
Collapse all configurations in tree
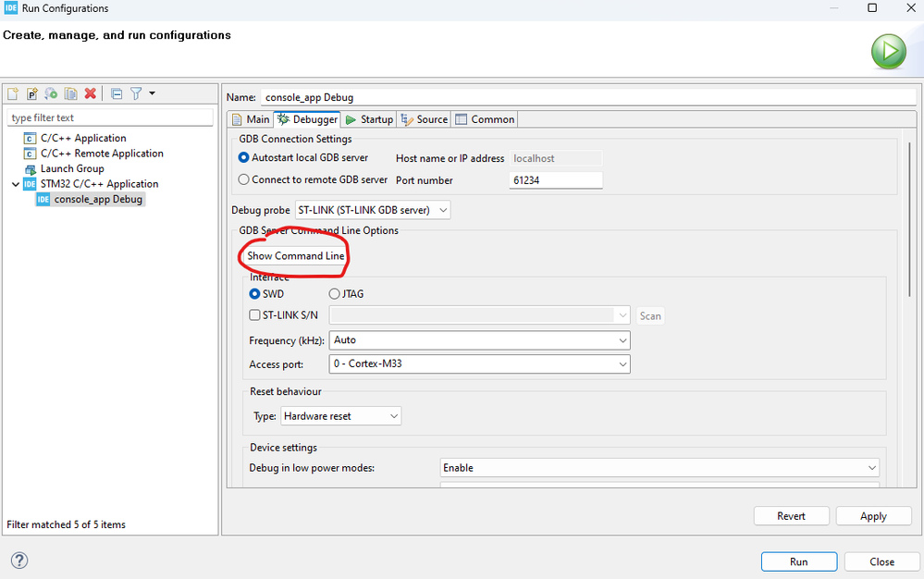(117, 93)
